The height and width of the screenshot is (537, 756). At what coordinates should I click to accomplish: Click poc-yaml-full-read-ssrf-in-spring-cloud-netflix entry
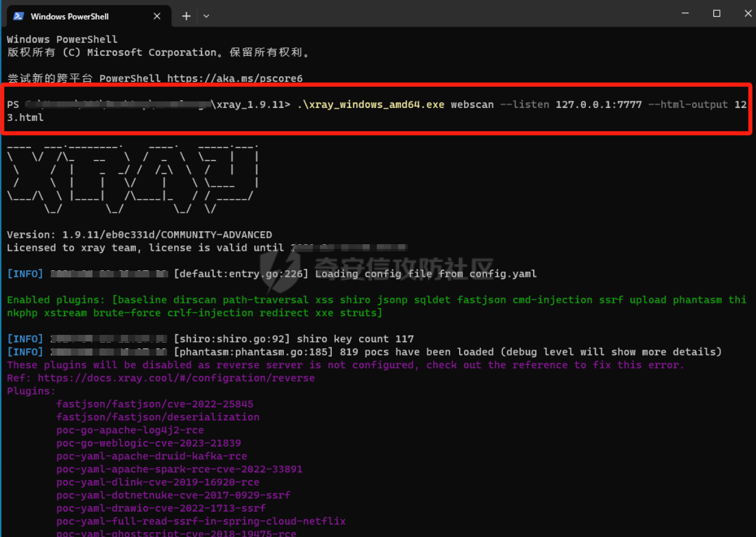point(201,522)
